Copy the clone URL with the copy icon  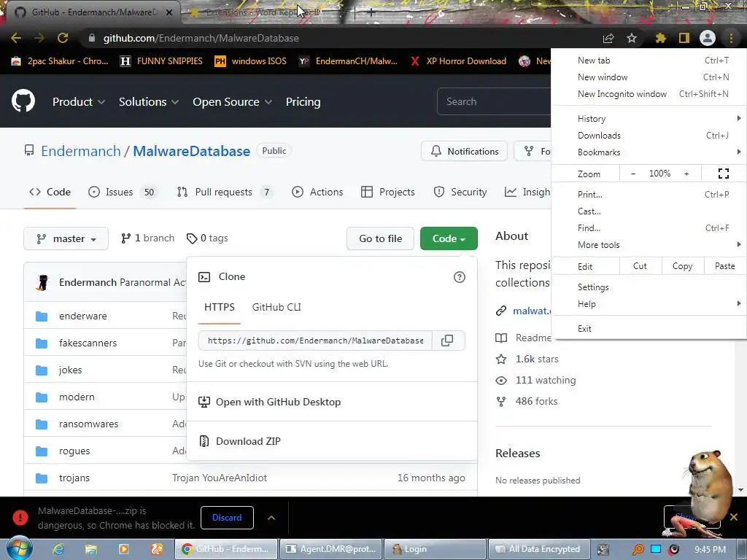point(447,341)
